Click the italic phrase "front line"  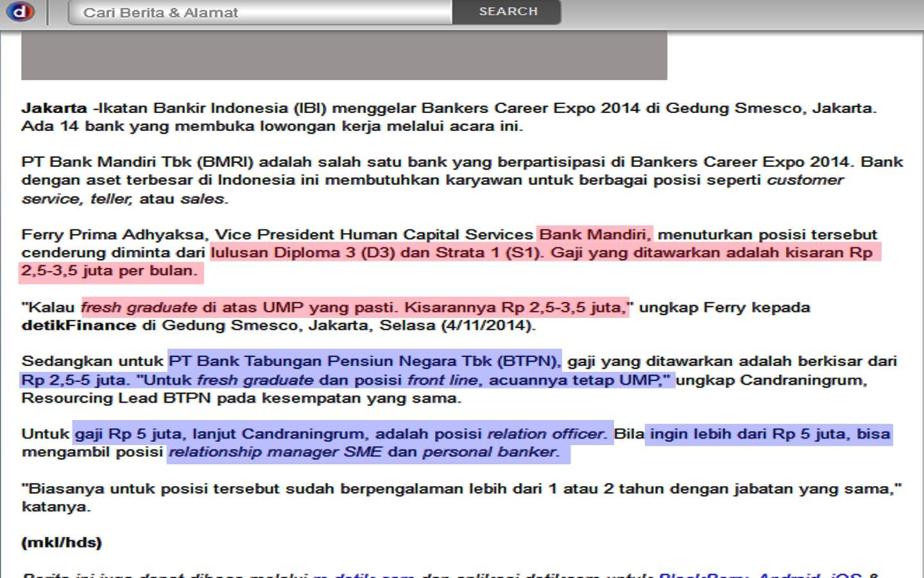click(x=443, y=380)
